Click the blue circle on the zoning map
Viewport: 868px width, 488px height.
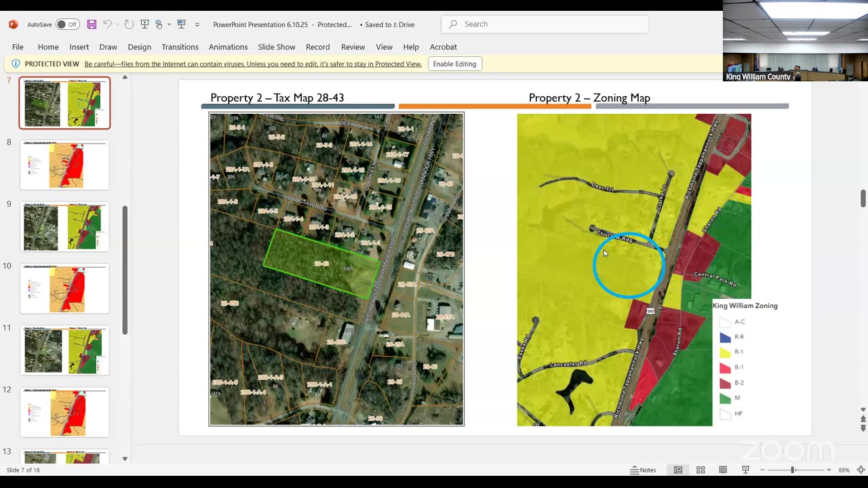click(629, 266)
